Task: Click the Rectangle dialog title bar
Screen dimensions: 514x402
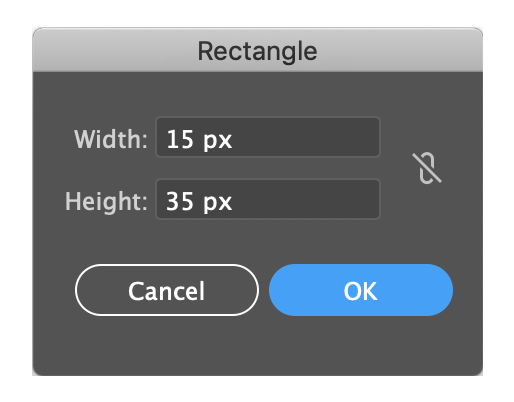Action: [x=257, y=50]
